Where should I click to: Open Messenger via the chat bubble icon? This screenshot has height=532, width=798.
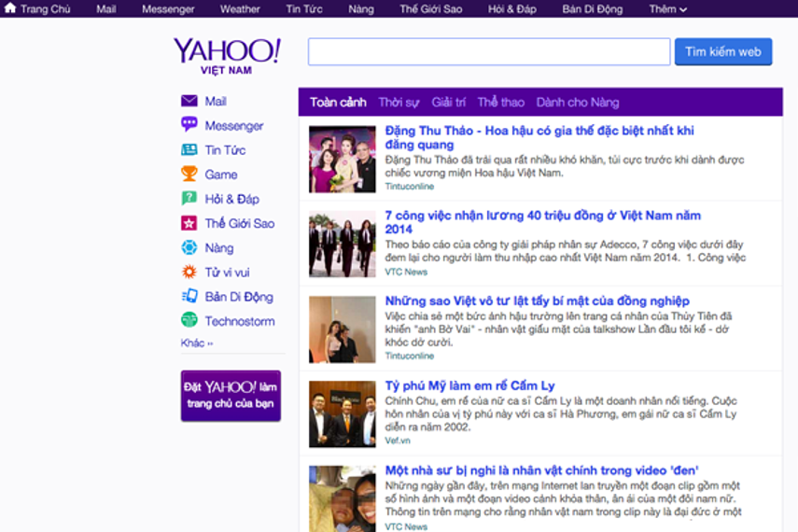(x=189, y=125)
